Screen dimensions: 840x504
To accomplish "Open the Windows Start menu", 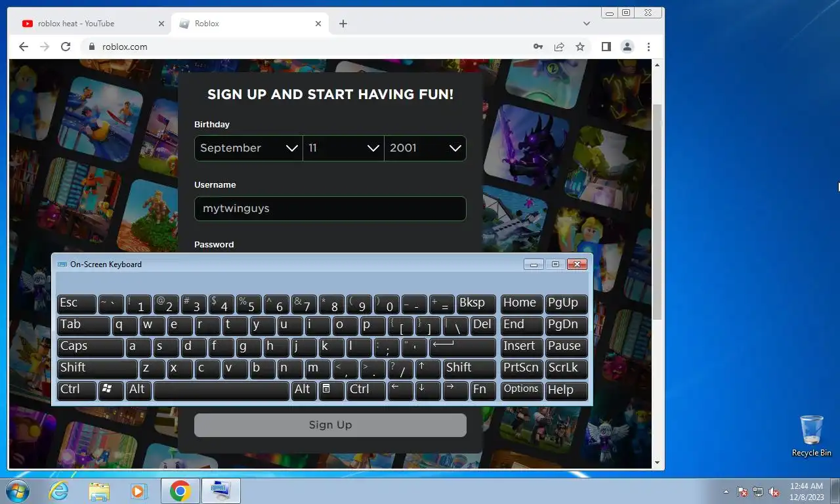I will [x=17, y=491].
